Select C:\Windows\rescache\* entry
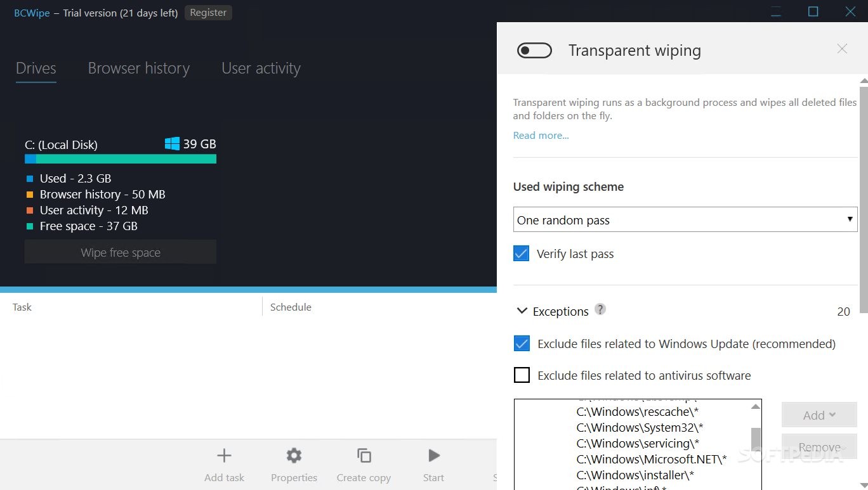868x490 pixels. (x=638, y=411)
